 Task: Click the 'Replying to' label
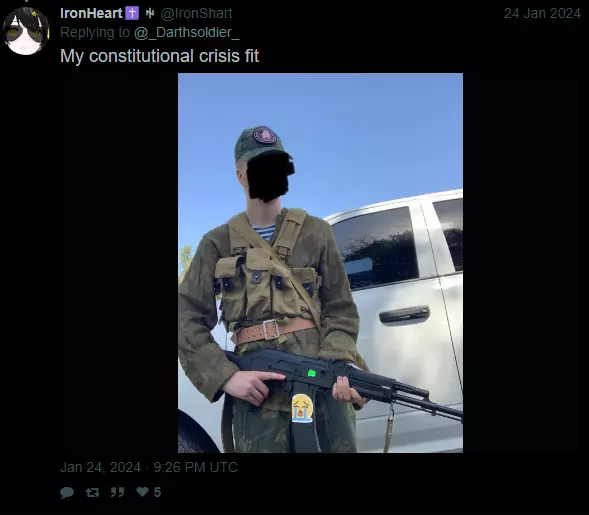[x=95, y=33]
